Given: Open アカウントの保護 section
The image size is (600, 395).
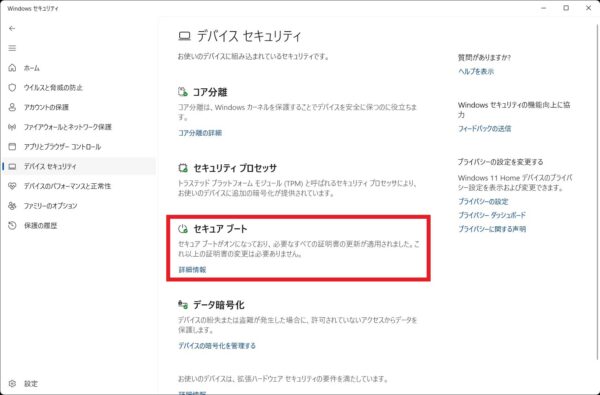Looking at the screenshot, I should pyautogui.click(x=46, y=107).
